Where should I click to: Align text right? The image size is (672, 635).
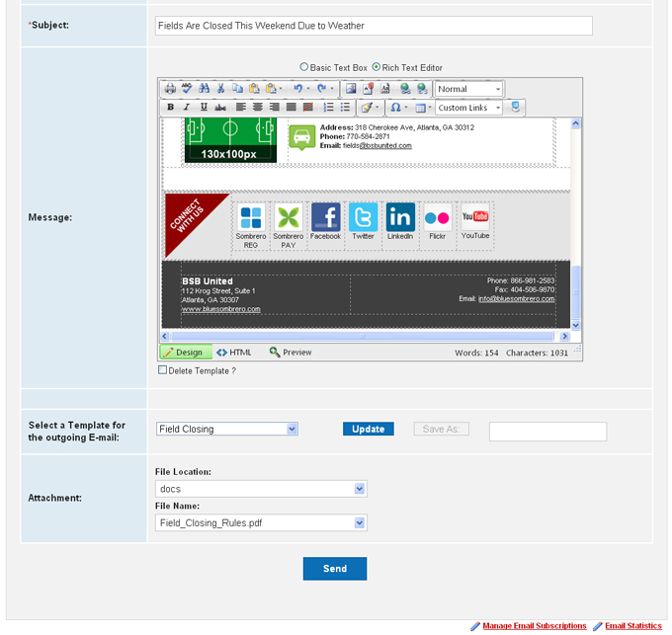point(275,107)
